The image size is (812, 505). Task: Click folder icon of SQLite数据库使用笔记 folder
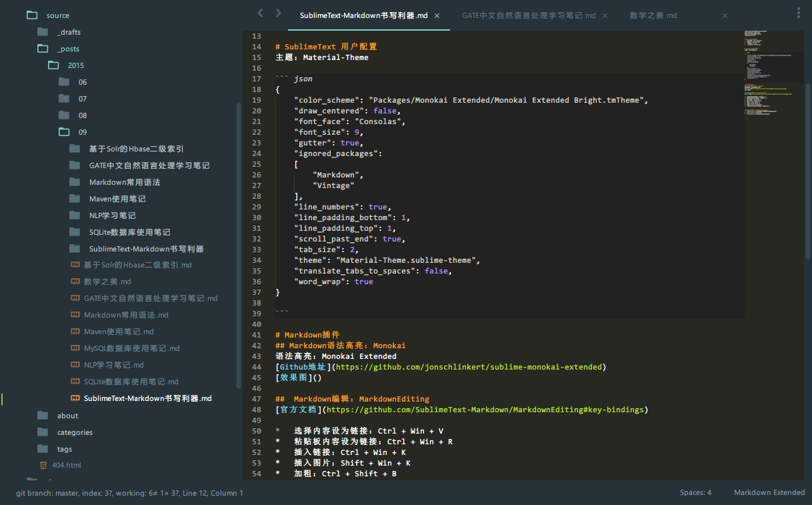point(75,231)
